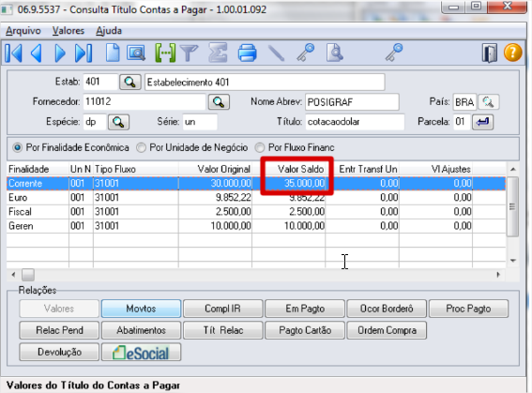Select the Euro row in the grid
Image resolution: width=532 pixels, height=393 pixels.
click(256, 198)
